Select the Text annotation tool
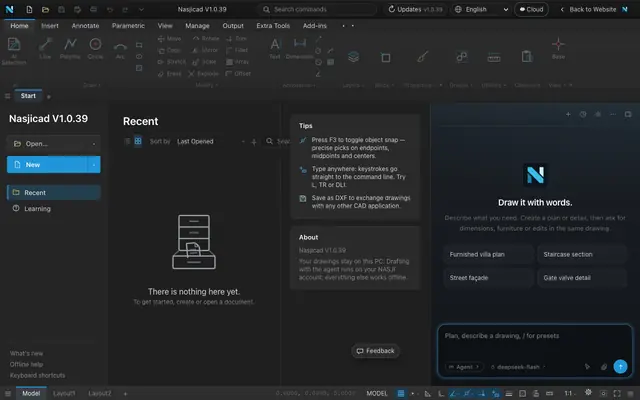The height and width of the screenshot is (400, 640). click(275, 48)
